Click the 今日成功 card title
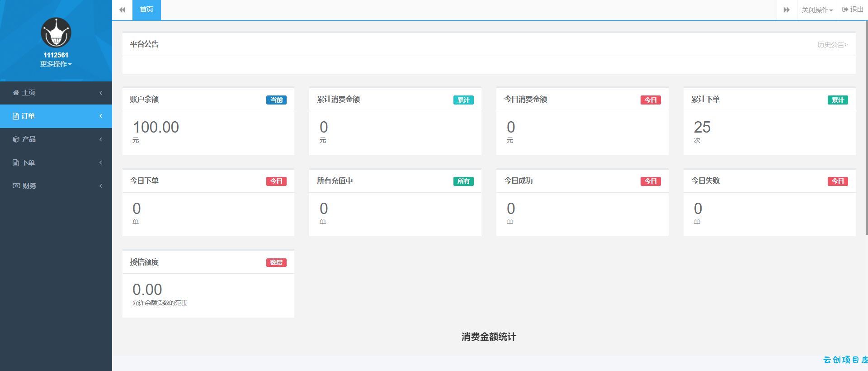The height and width of the screenshot is (371, 868). coord(519,181)
